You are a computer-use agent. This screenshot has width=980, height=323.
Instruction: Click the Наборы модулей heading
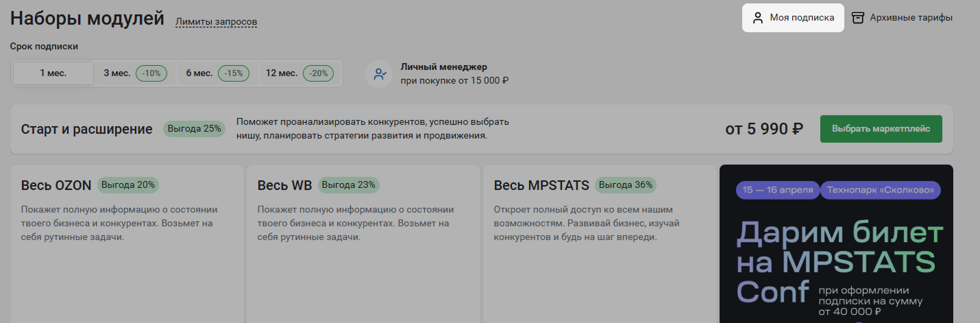pos(87,19)
